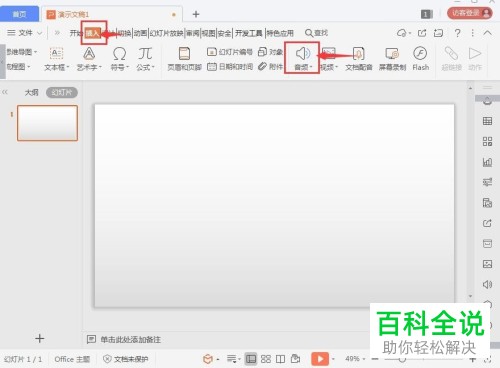Open the 视频 dropdown arrow
Screen dimensions: 500x368
[x=336, y=67]
